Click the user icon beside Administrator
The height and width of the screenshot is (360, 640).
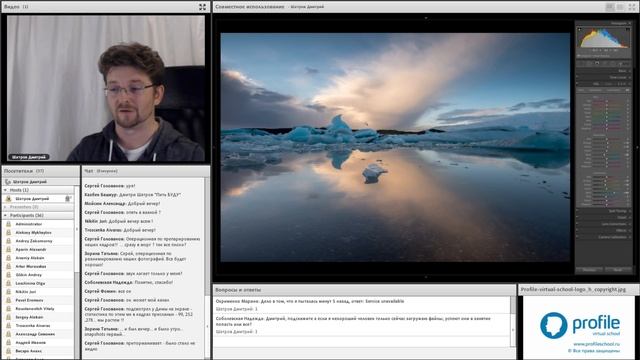9,224
